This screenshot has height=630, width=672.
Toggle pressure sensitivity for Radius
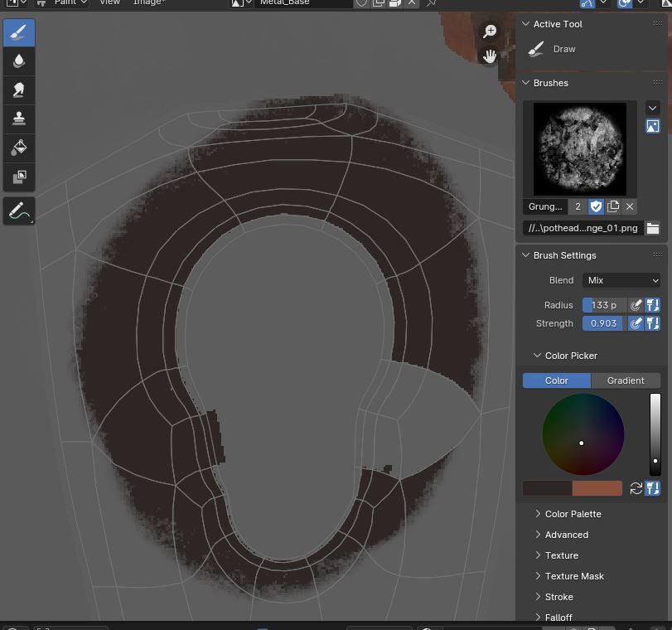point(636,305)
